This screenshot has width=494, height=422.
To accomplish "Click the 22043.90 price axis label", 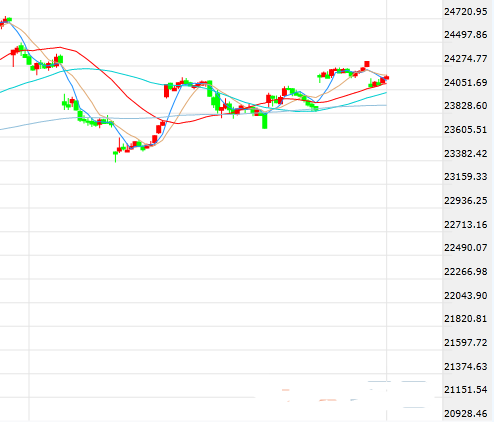I will tap(465, 295).
